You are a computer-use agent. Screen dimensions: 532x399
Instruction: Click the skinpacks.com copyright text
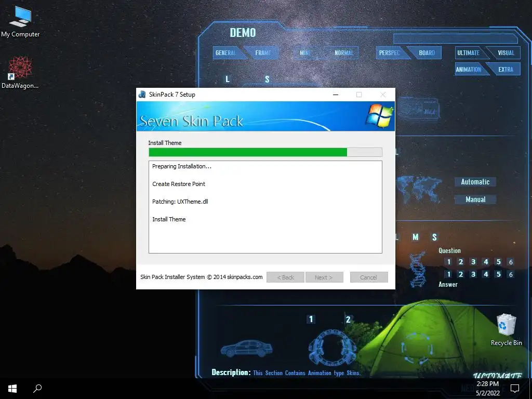click(202, 277)
